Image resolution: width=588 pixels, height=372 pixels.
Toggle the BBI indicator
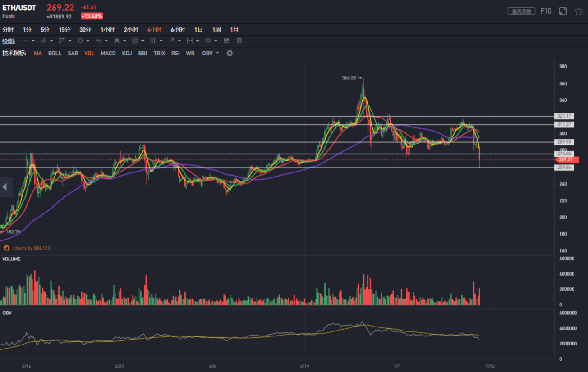pos(142,53)
